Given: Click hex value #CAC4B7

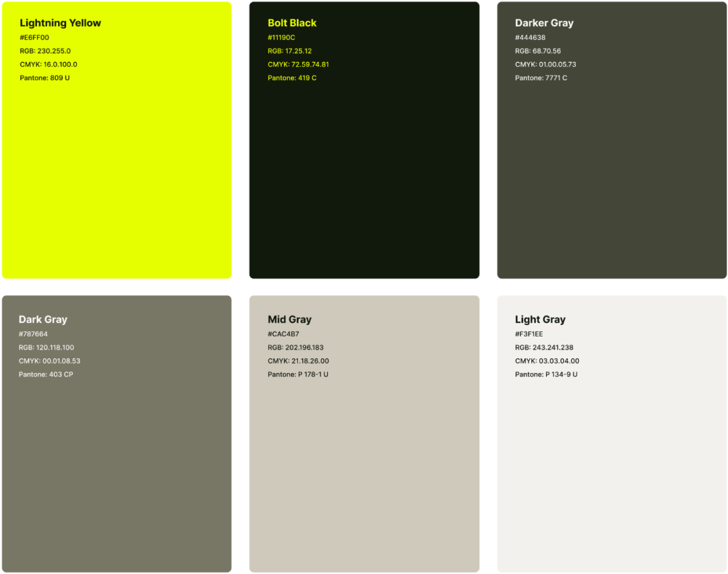Looking at the screenshot, I should [283, 334].
